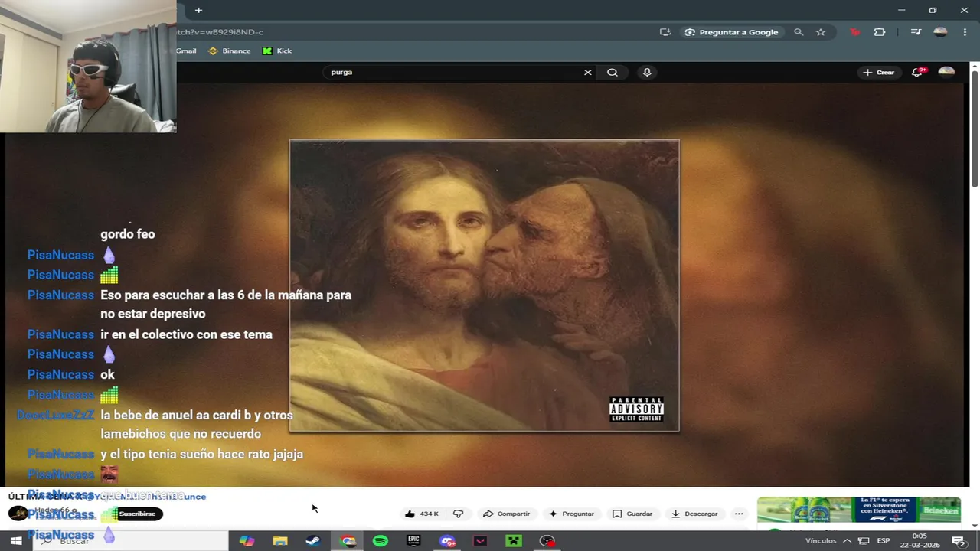The width and height of the screenshot is (980, 551).
Task: Open the dark pink-logo taskbar app
Action: pyautogui.click(x=480, y=540)
